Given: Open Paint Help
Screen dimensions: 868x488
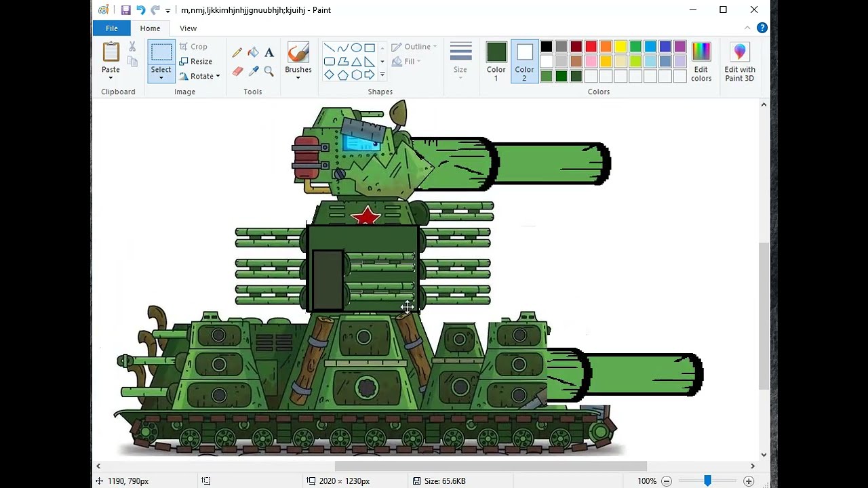Looking at the screenshot, I should click(762, 28).
